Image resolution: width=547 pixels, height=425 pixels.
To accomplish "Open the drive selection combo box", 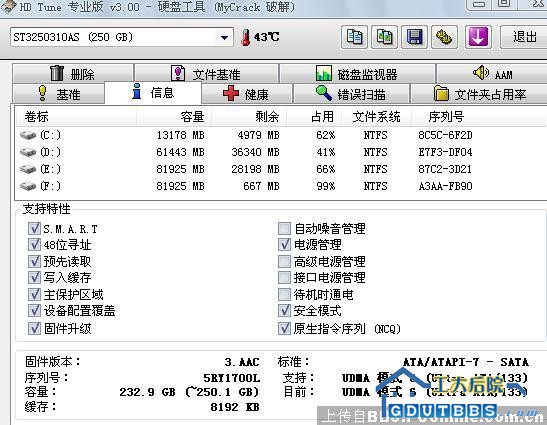I will (x=122, y=37).
